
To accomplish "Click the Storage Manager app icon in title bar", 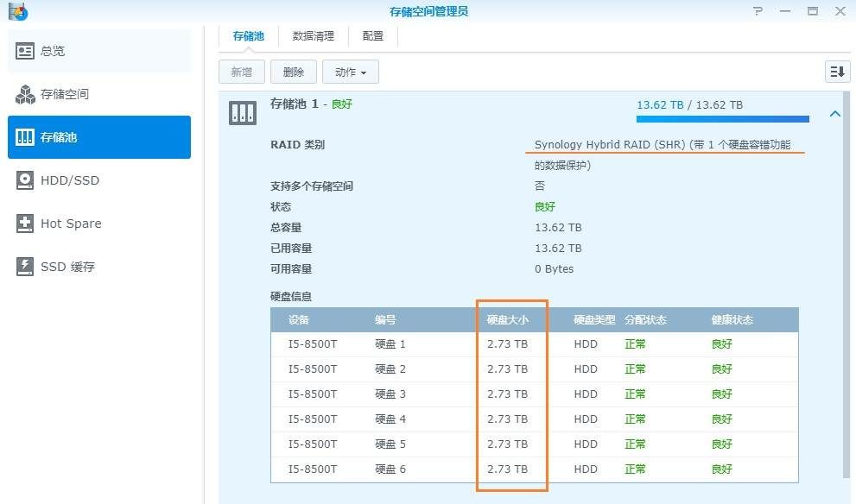I will pos(17,11).
